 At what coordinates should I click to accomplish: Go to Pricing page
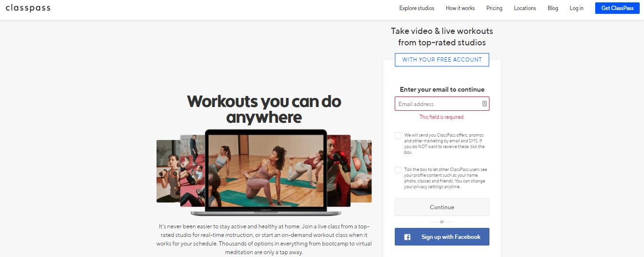tap(494, 8)
